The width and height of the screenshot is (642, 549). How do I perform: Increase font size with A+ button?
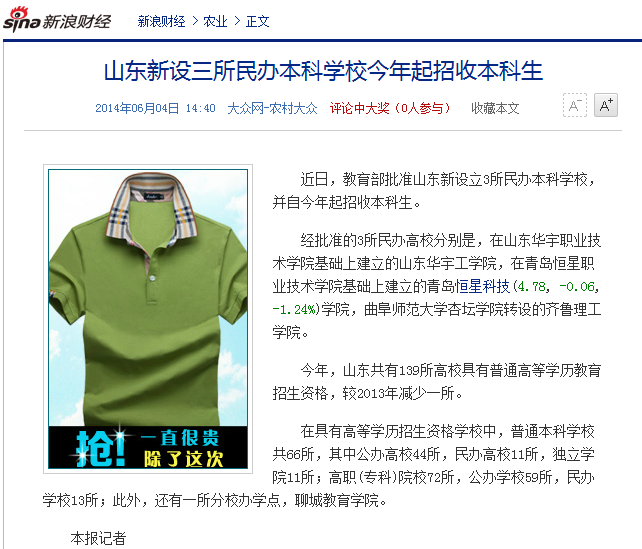606,105
